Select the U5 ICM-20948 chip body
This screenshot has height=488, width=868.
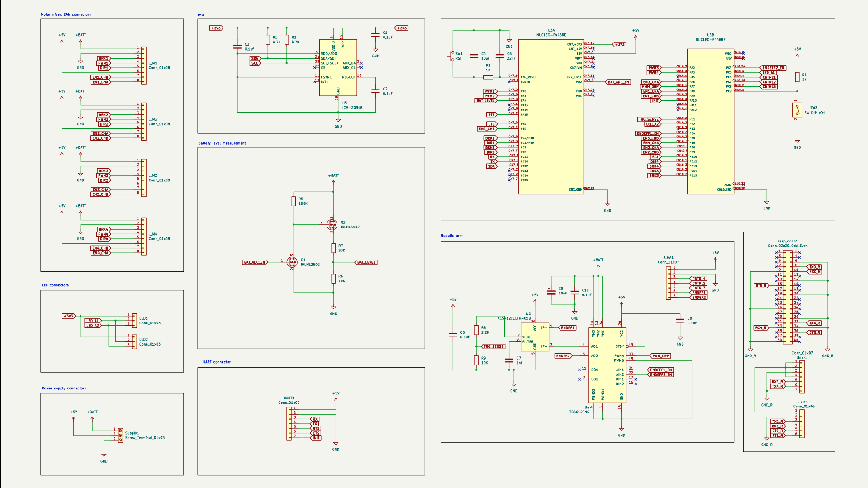[x=338, y=68]
